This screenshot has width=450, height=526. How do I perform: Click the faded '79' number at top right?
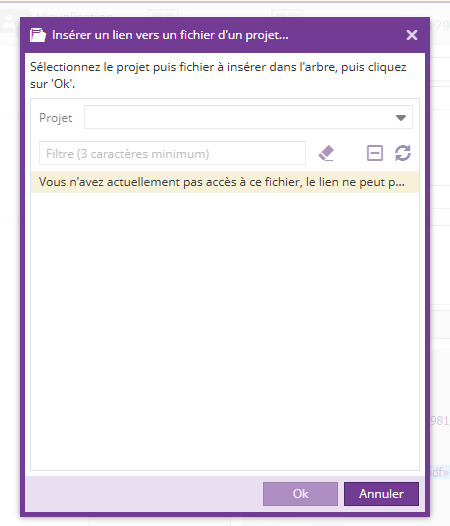(440, 25)
